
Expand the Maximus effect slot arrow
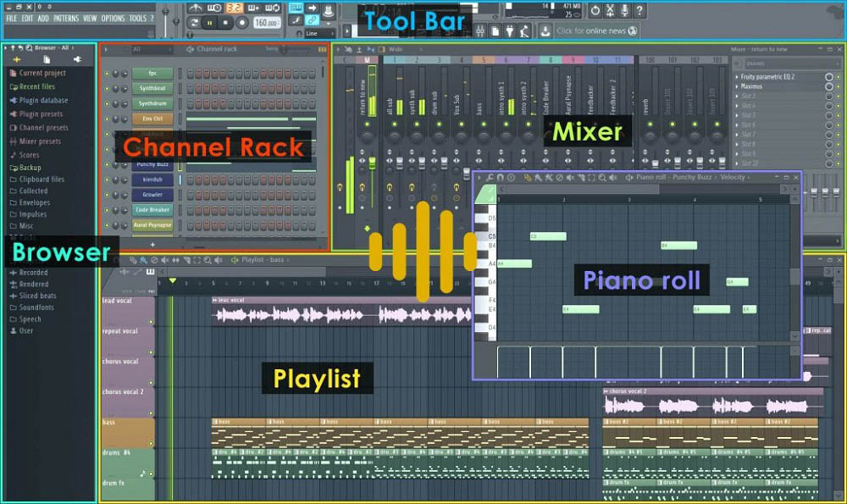[x=737, y=86]
